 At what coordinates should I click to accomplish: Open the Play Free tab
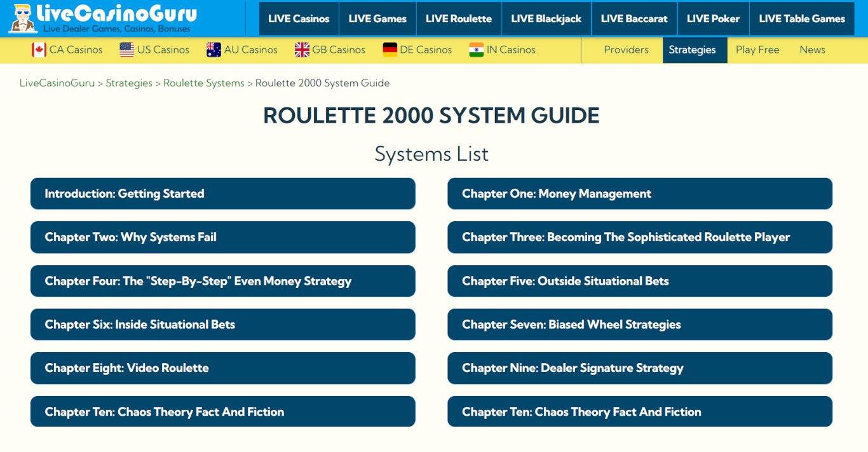coord(757,50)
